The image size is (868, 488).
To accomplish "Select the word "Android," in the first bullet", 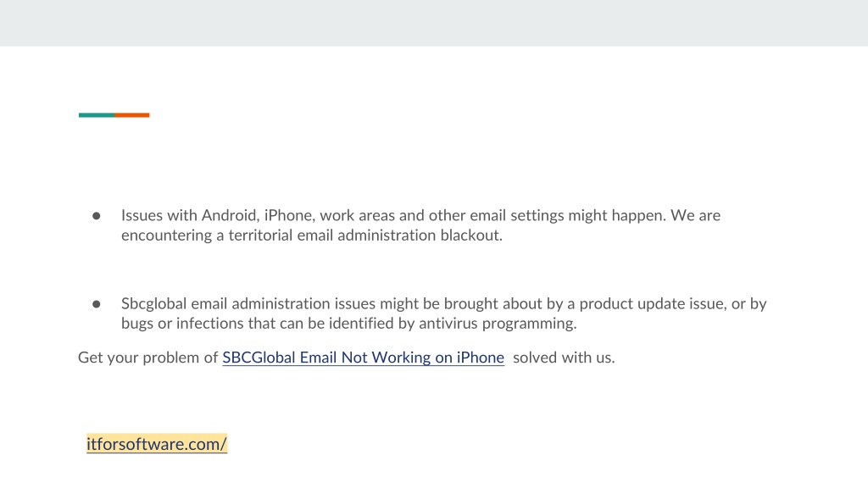I will click(x=231, y=215).
